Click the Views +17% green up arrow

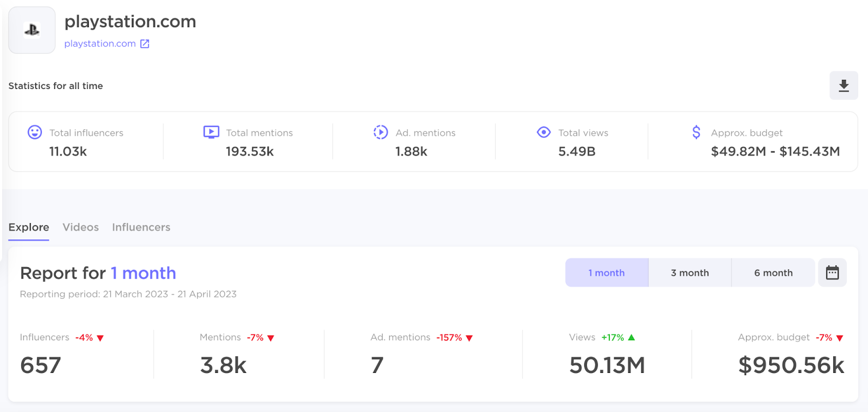(x=631, y=338)
